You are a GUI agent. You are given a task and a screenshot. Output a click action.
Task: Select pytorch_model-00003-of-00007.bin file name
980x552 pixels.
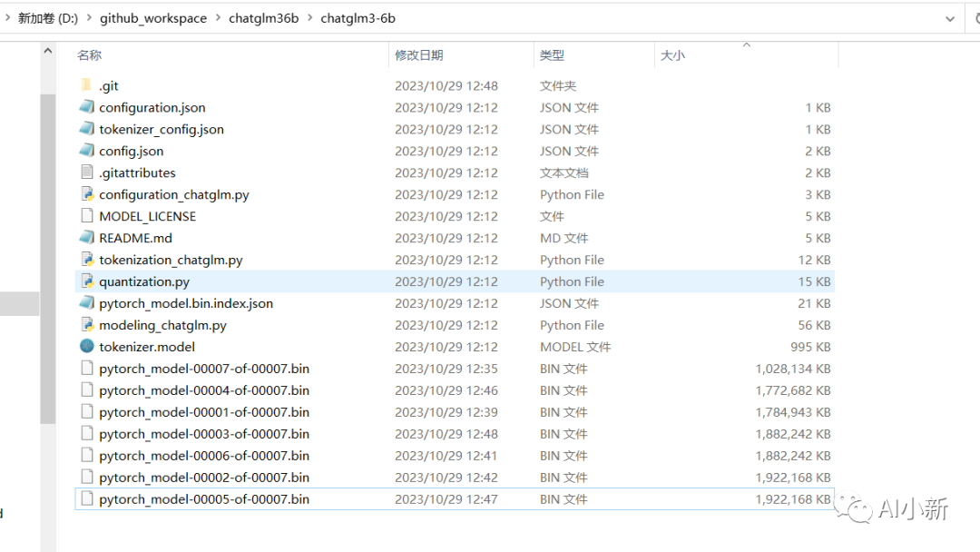tap(204, 434)
